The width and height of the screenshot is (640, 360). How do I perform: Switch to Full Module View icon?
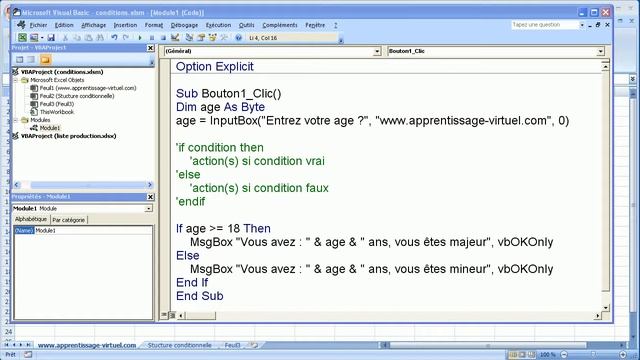pos(172,315)
